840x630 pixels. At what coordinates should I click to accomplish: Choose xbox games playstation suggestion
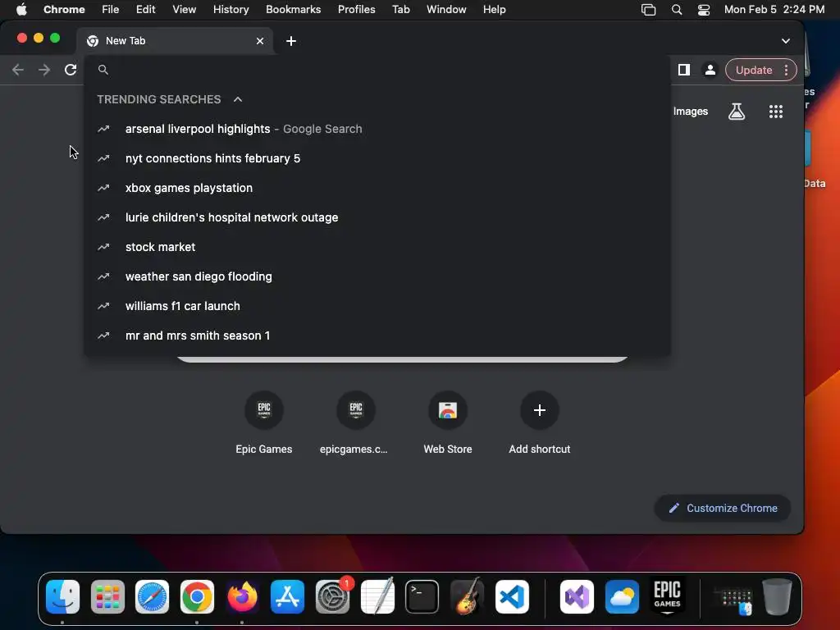[377, 188]
